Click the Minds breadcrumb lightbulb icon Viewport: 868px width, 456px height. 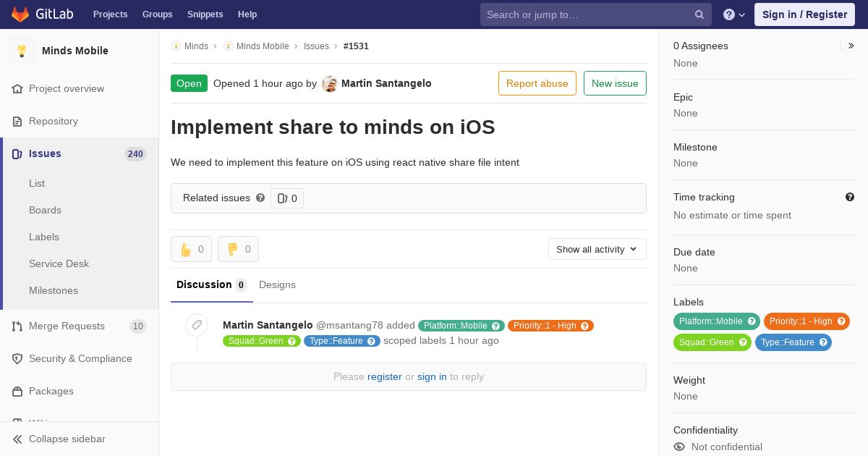click(x=176, y=46)
